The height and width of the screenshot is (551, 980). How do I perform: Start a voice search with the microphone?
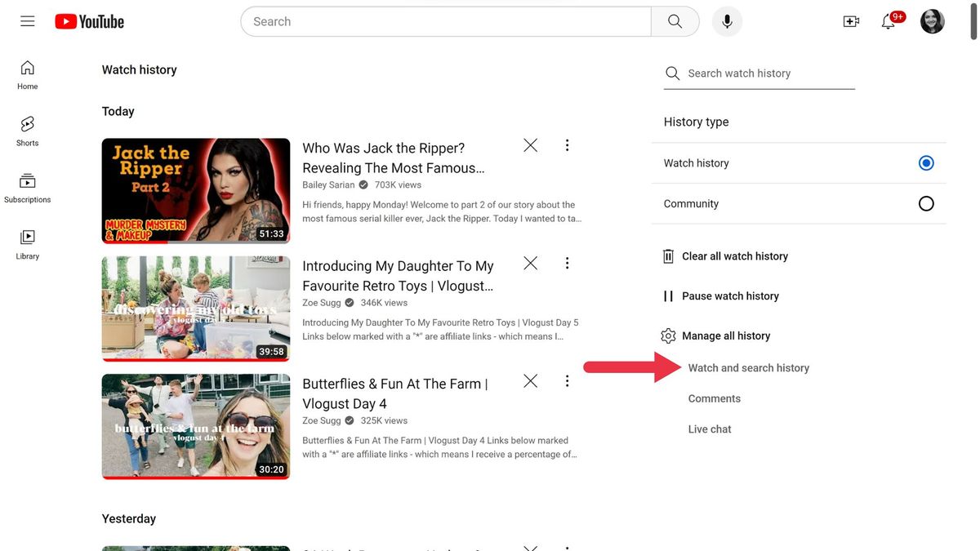[x=726, y=21]
